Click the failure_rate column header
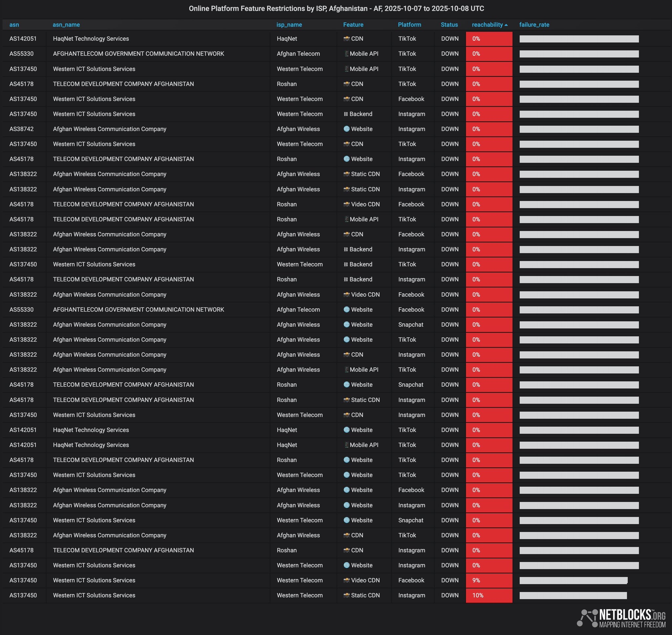 tap(534, 25)
